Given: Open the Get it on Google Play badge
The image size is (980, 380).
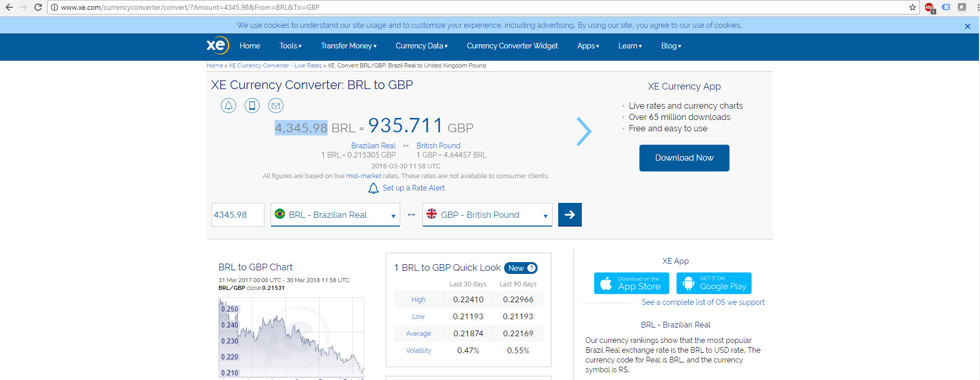Looking at the screenshot, I should [x=714, y=283].
